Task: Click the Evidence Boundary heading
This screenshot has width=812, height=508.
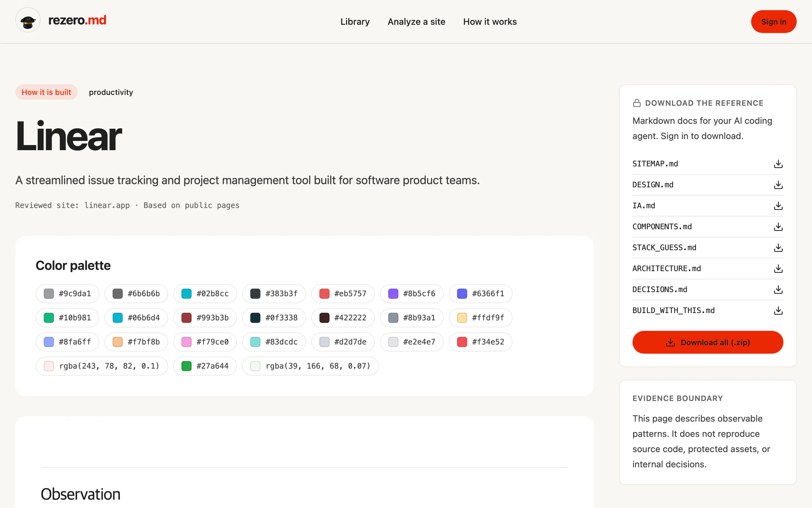Action: tap(678, 398)
